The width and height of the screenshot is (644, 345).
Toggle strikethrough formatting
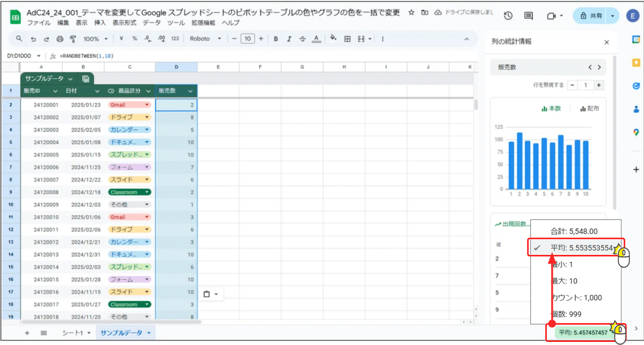coord(303,39)
